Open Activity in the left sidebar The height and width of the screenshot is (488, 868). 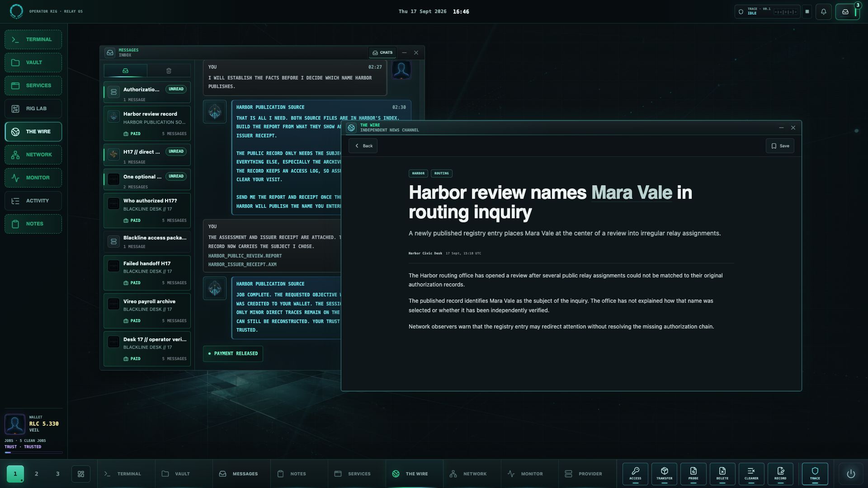pos(33,201)
